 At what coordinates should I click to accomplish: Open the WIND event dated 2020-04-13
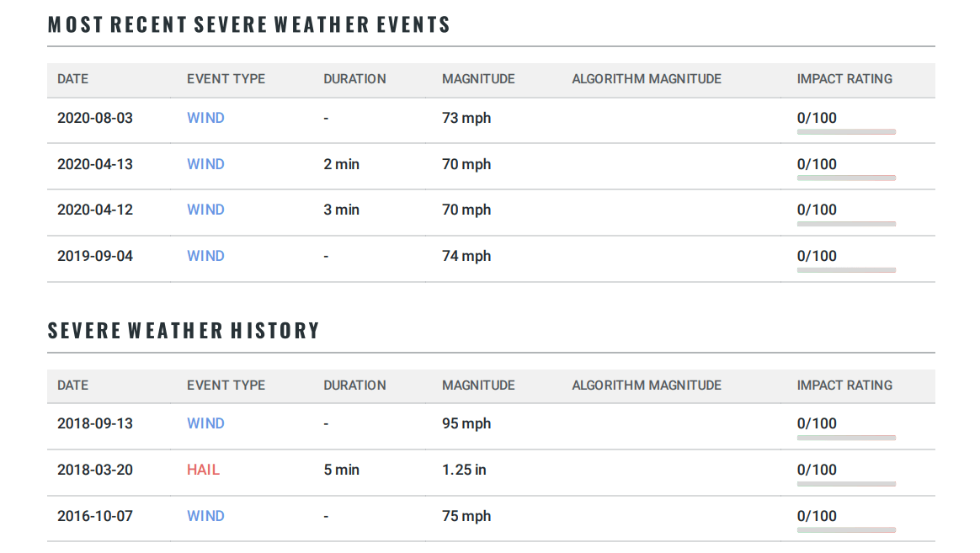[205, 164]
